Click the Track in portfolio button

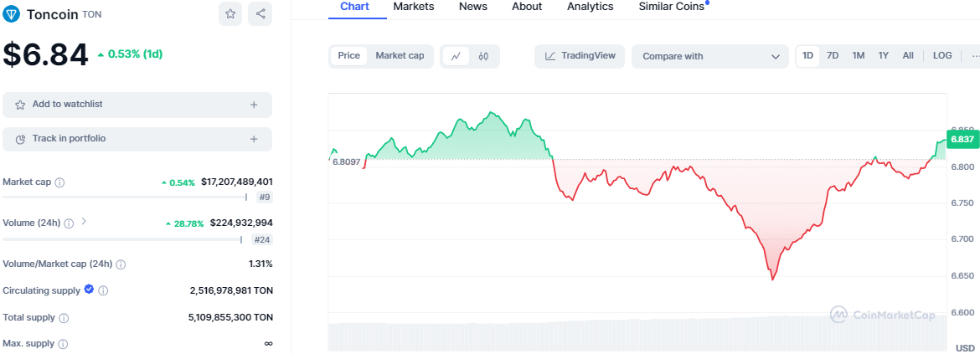coord(137,139)
